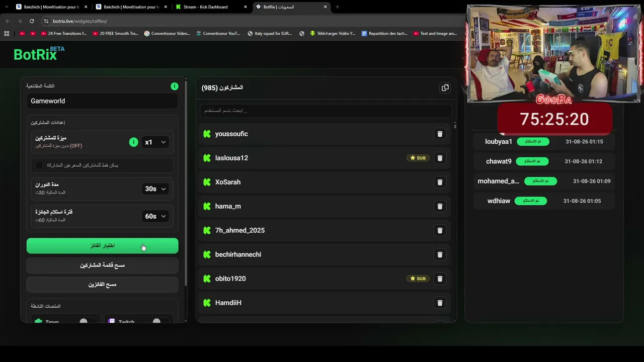Open the 60s prize claim period dropdown
Screen dimensions: 644x362
[155, 216]
